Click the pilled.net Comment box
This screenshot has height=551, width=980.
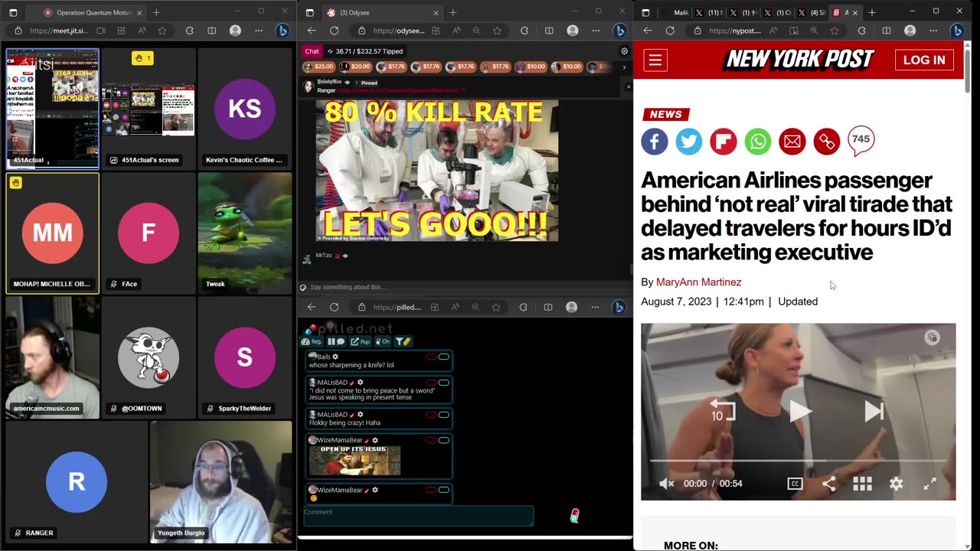418,516
